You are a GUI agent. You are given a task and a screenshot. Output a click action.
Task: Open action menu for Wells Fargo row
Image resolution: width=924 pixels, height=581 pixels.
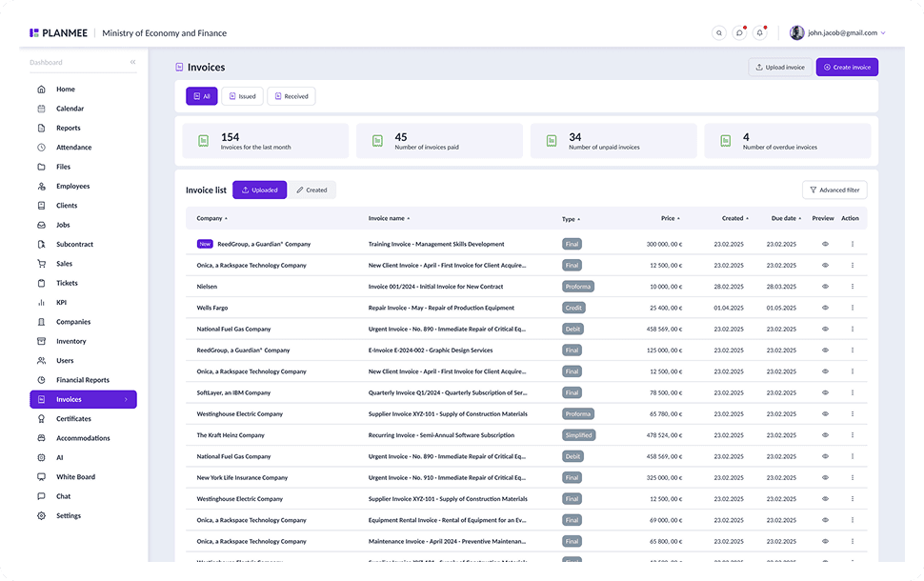pos(853,308)
